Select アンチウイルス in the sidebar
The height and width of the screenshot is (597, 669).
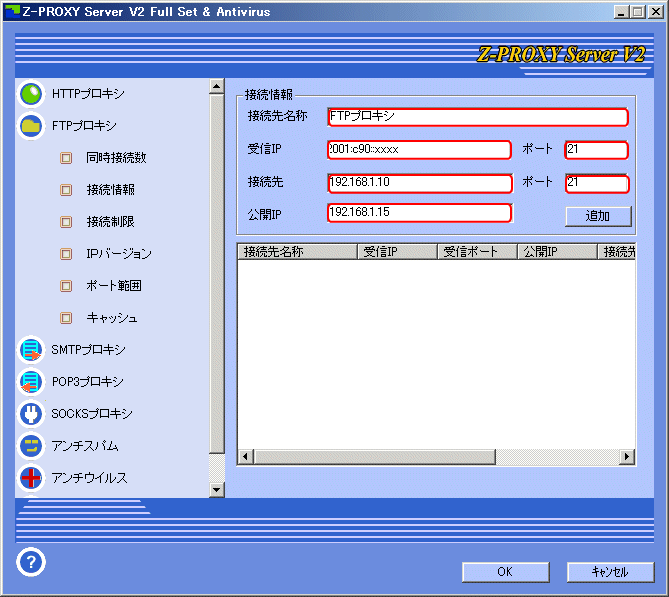[90, 478]
